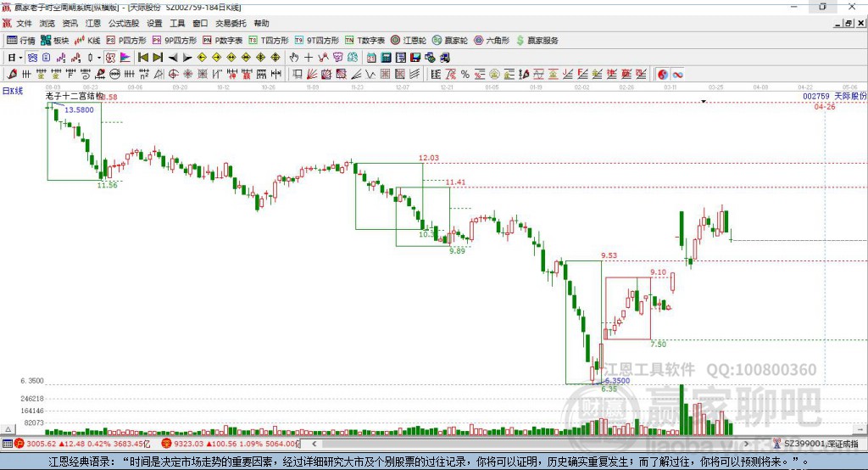Click the black left arrow icon
868x470 pixels.
click(173, 58)
